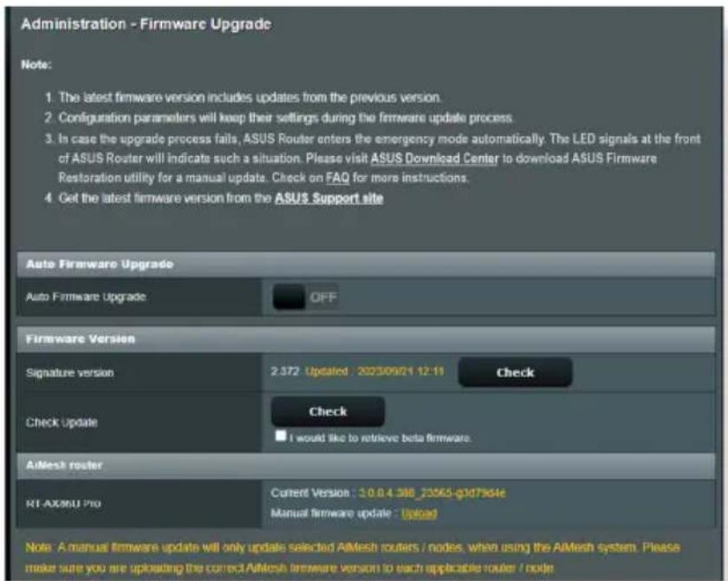Click the Signature version label
This screenshot has width=728, height=581.
[69, 373]
